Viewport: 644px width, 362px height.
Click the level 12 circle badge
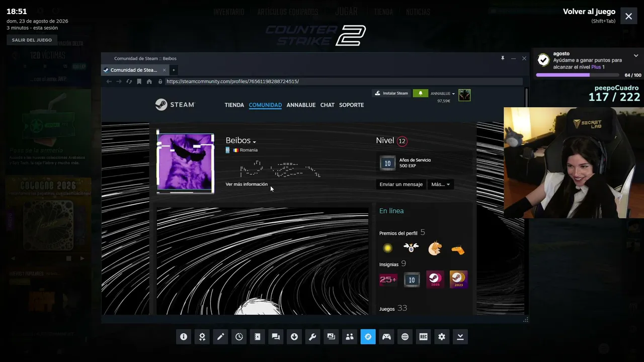pos(402,141)
